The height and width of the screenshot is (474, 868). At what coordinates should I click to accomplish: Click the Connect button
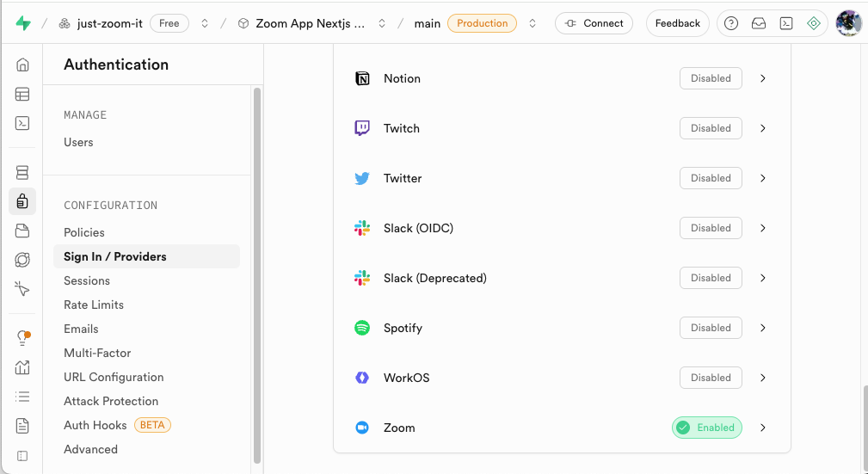click(594, 23)
